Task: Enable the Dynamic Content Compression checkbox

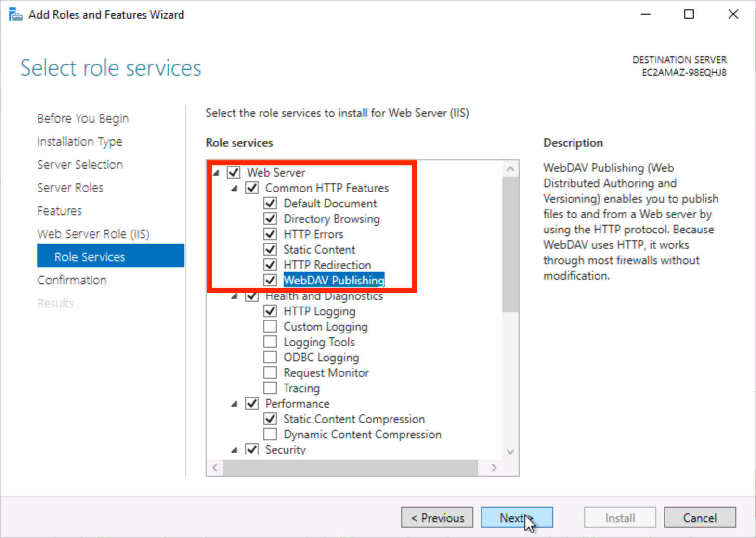Action: tap(270, 434)
